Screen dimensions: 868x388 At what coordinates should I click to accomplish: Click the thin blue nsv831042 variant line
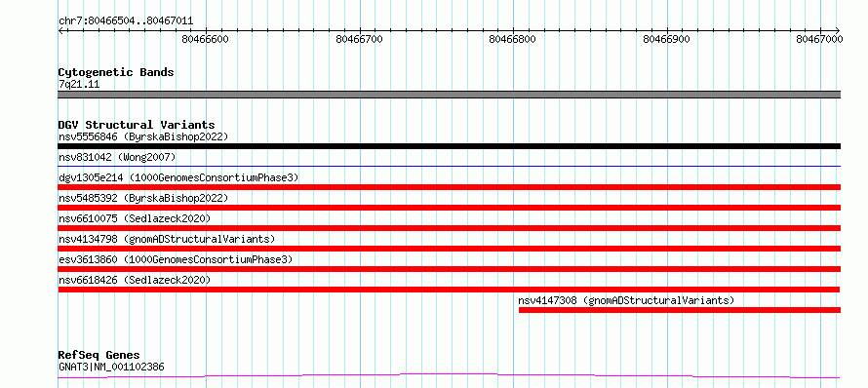tap(449, 166)
